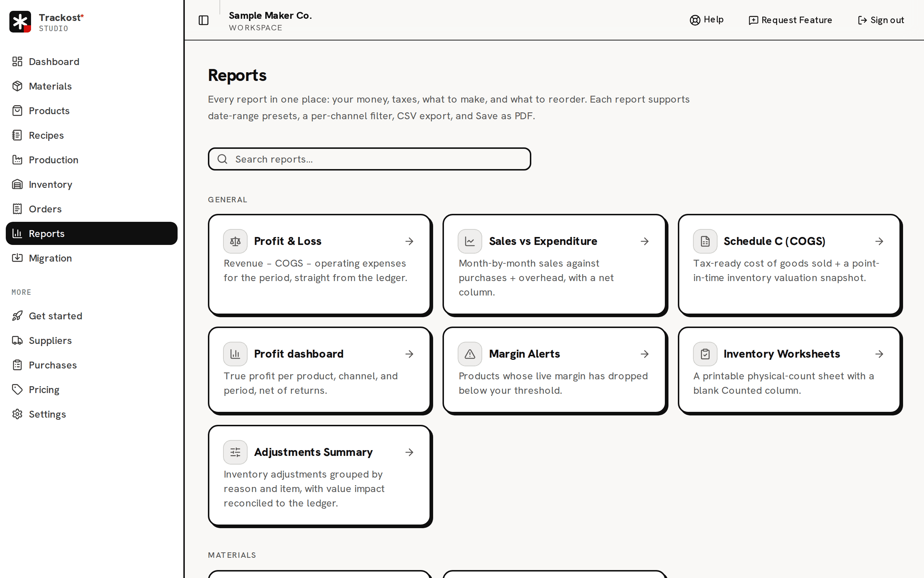Click the Adjustments Summary sliders icon

tap(235, 452)
